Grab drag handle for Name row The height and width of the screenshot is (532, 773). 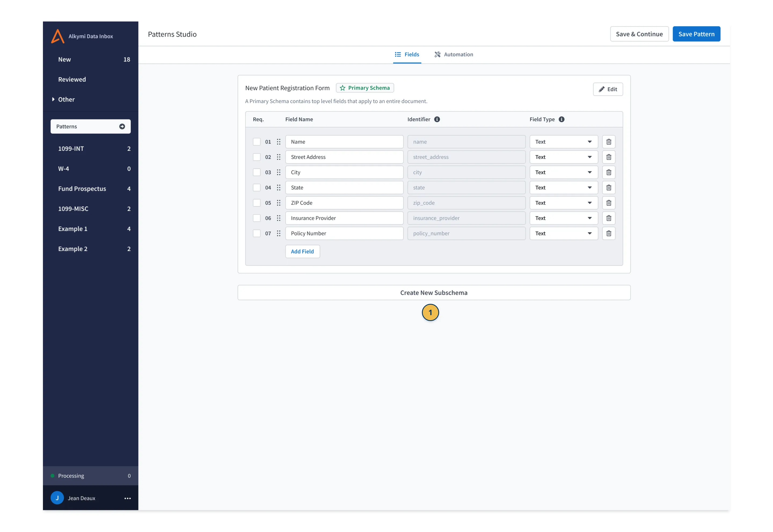click(x=278, y=142)
